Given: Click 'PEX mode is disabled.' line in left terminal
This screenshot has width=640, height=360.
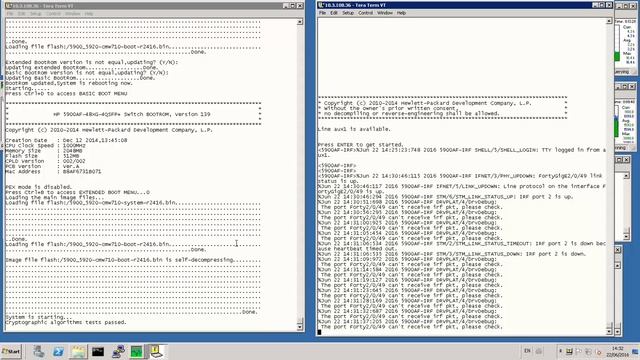Looking at the screenshot, I should click(39, 187).
